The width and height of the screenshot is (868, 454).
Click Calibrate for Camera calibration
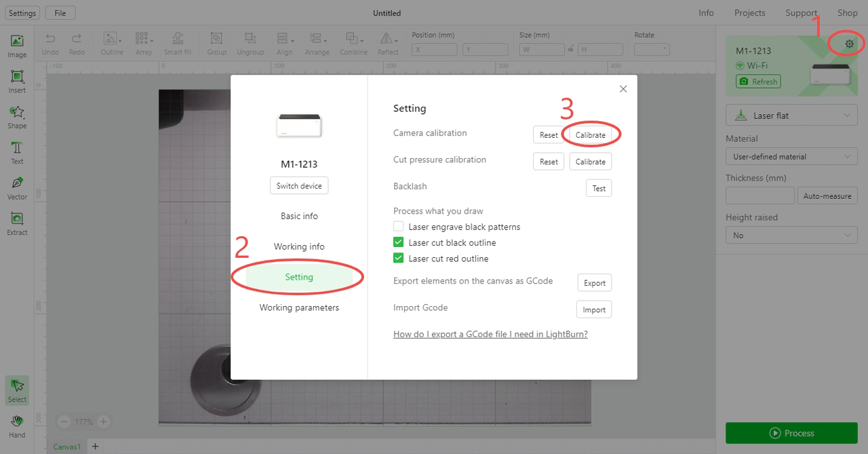(590, 135)
